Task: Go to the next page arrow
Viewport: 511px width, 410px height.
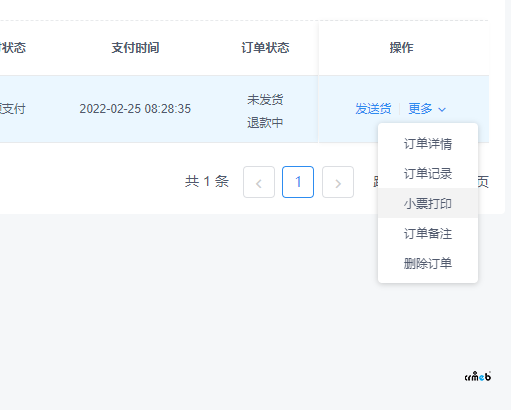Action: [338, 182]
